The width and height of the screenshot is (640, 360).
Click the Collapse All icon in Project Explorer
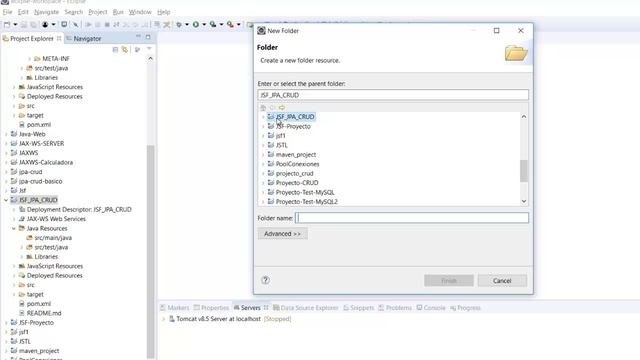pos(115,49)
